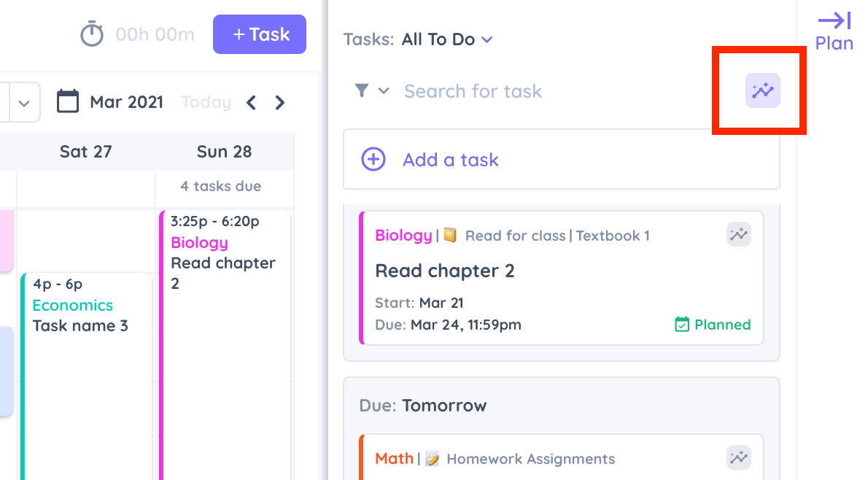Open the Read chapter 2 task title
Viewport: 868px width, 480px height.
[445, 271]
